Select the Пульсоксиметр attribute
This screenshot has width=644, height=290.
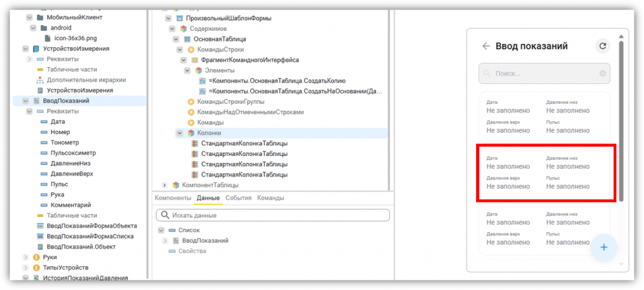(x=73, y=153)
